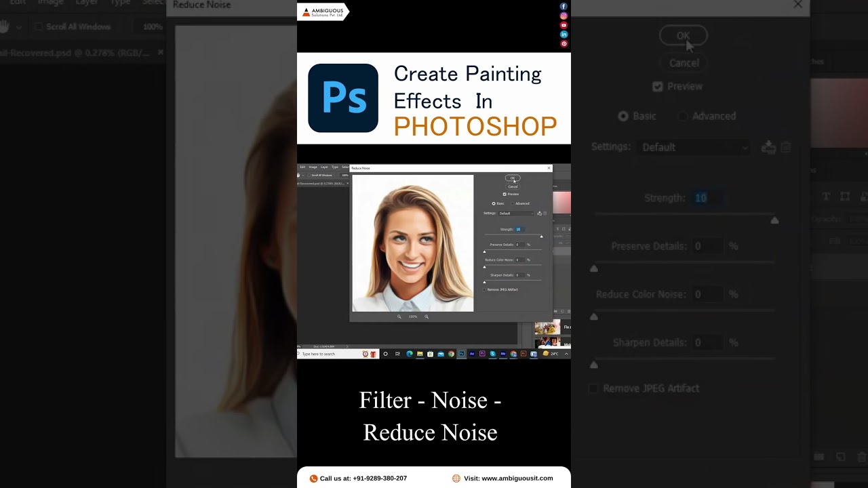
Task: Open Task View from the taskbar
Action: (x=397, y=354)
